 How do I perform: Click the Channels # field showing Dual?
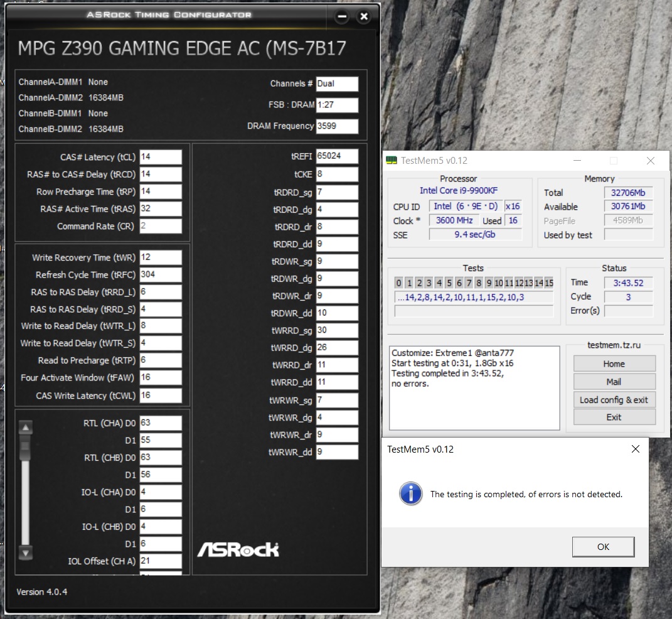(x=338, y=83)
